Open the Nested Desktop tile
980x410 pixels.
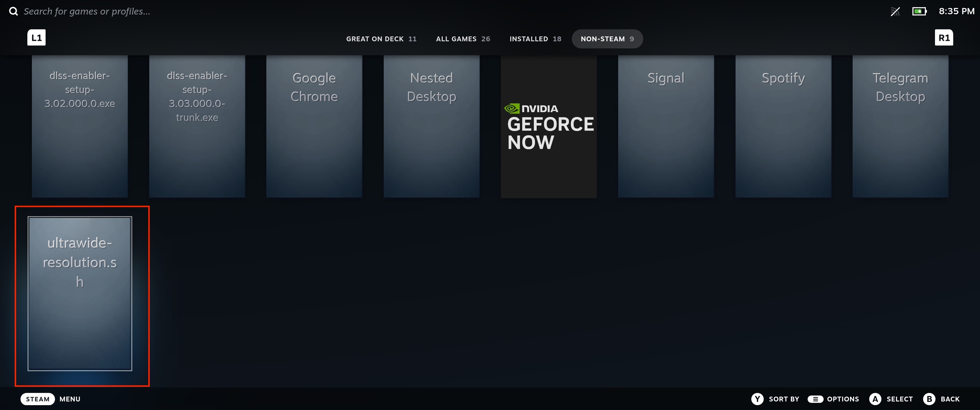431,127
